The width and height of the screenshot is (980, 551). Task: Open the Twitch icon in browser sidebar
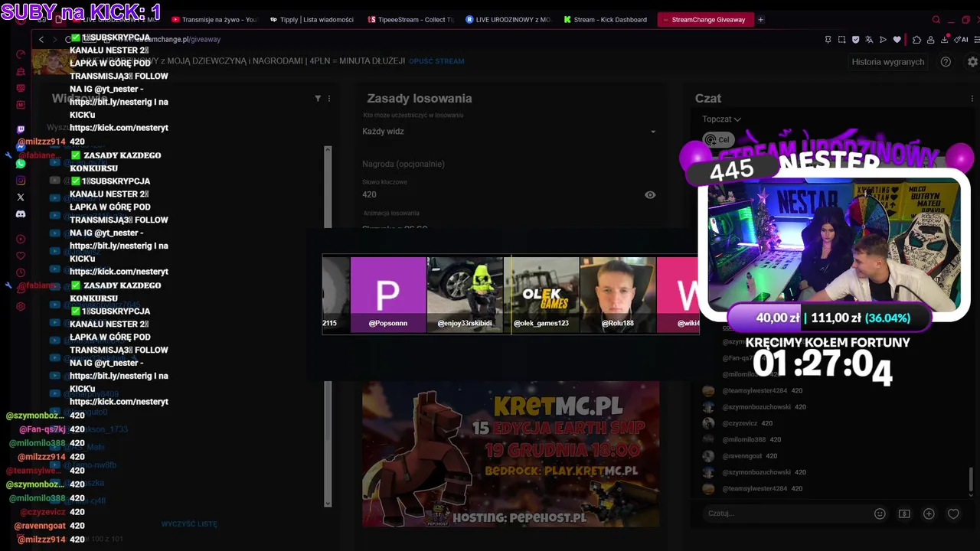(21, 129)
